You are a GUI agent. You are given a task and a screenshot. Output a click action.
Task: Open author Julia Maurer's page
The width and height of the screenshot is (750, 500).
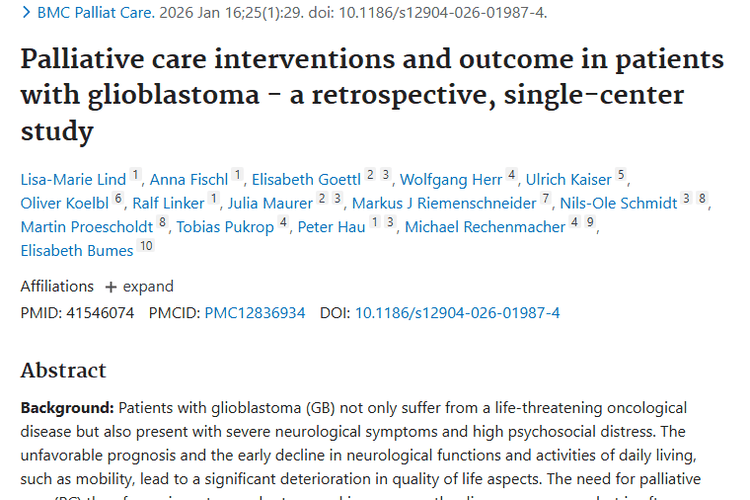(271, 204)
